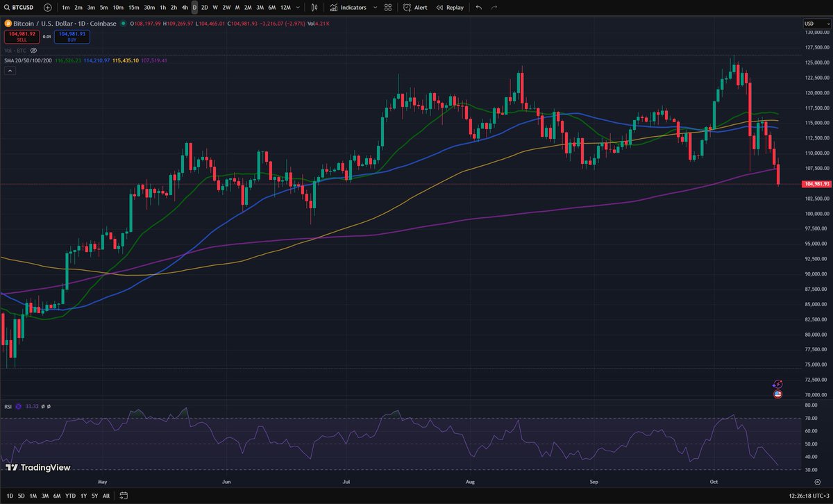
Task: Pick the 30m interval
Action: [149, 8]
